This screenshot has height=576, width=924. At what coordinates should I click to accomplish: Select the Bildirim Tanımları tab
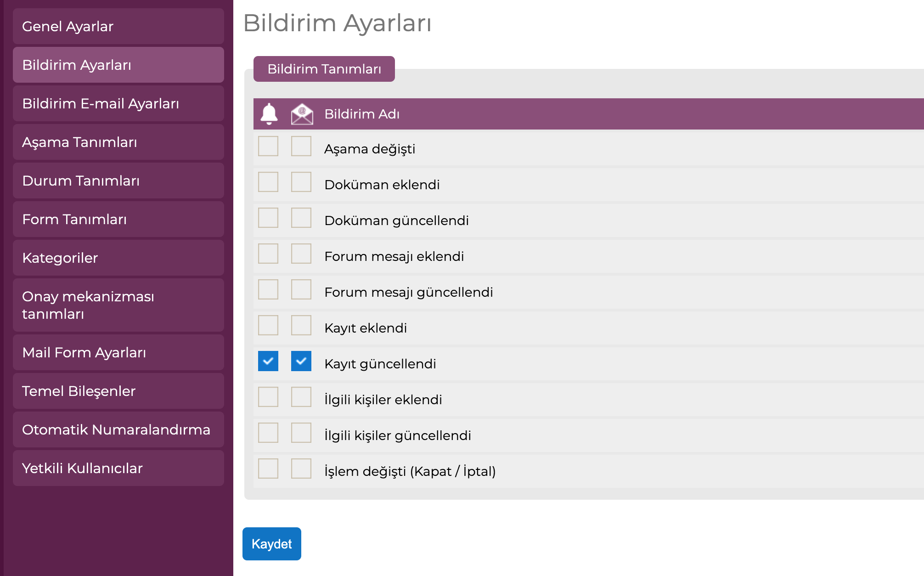click(324, 69)
